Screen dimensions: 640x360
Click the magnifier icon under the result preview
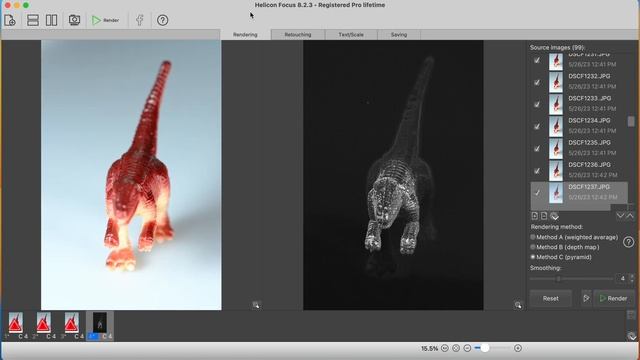[518, 305]
